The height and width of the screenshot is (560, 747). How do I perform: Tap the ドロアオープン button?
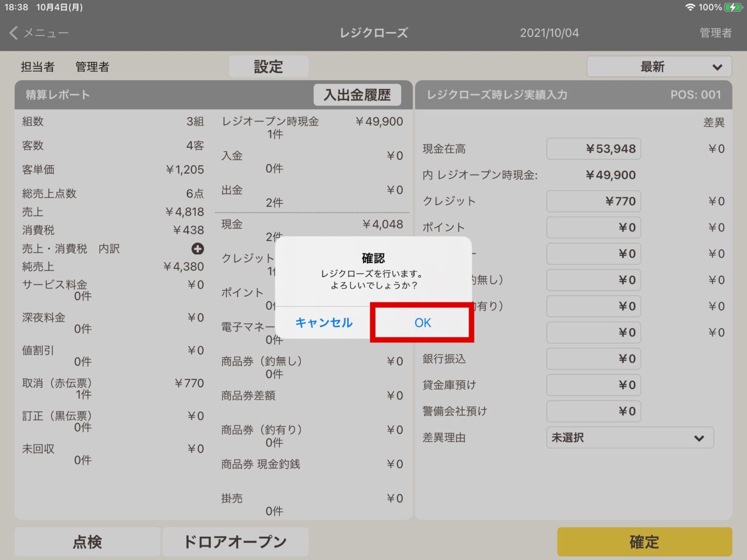click(236, 542)
